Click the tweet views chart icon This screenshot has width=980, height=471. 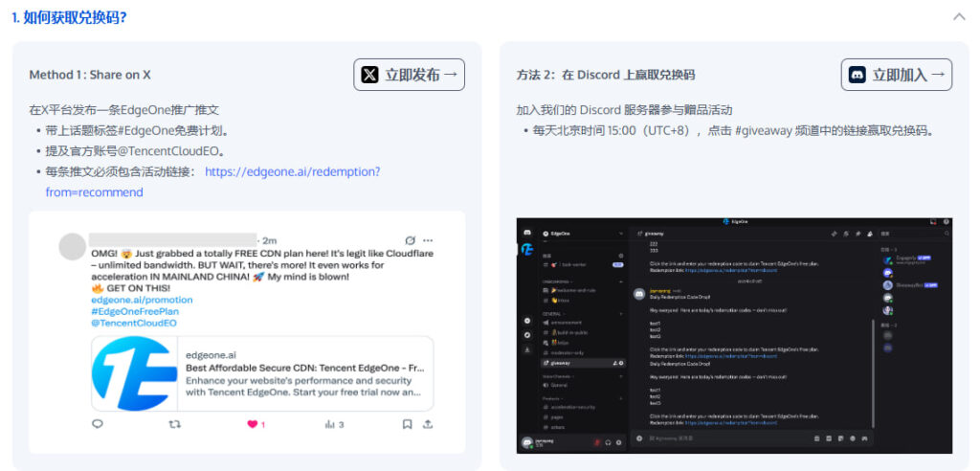click(x=329, y=424)
